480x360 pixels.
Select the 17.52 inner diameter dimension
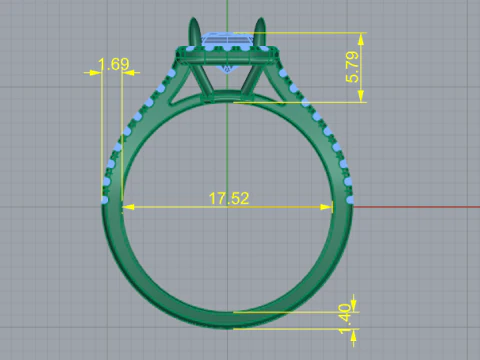pos(229,198)
